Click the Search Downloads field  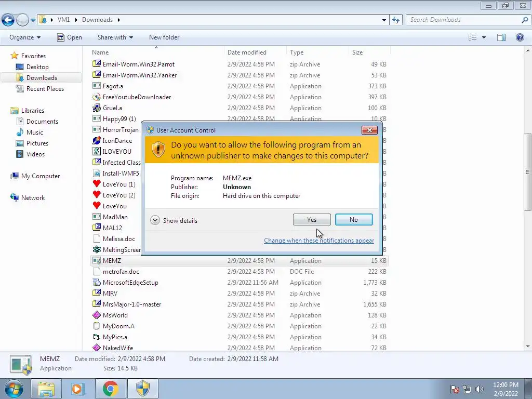tap(468, 20)
